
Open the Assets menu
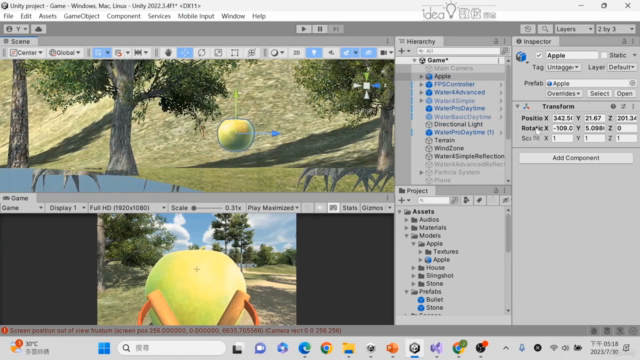47,16
